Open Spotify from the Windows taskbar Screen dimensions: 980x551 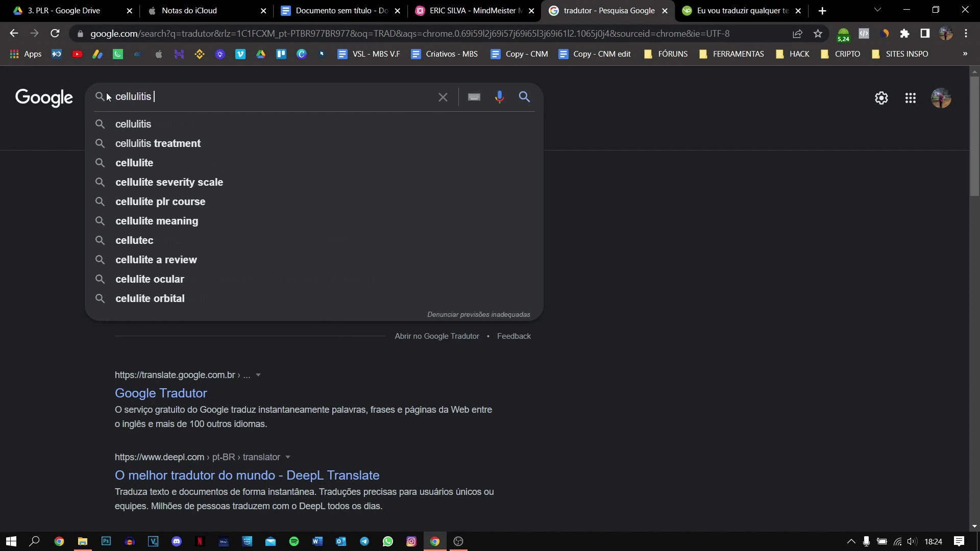click(x=294, y=541)
